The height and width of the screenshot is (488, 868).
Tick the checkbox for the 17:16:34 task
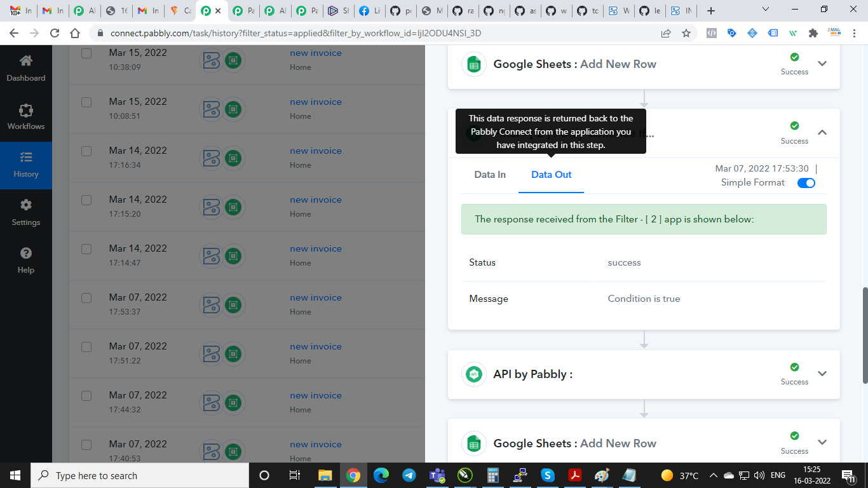point(86,151)
